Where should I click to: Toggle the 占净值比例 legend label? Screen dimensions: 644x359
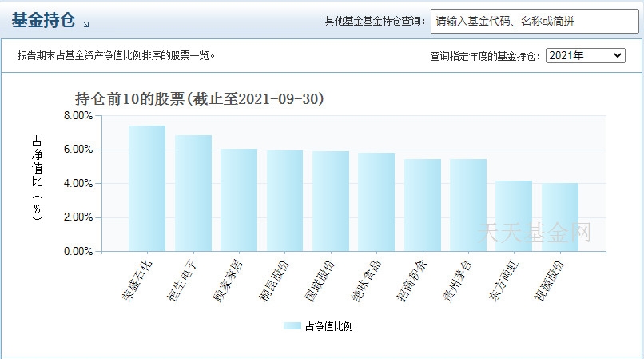pos(329,326)
